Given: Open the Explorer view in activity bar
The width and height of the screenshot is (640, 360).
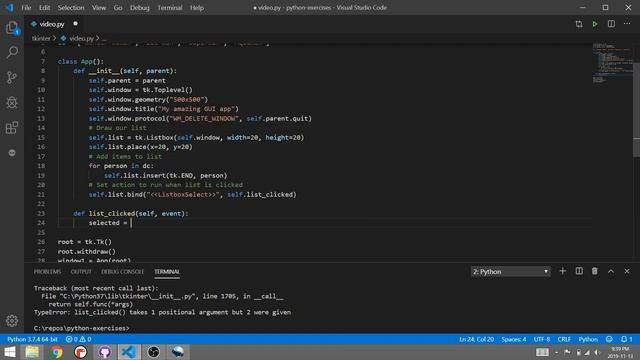Looking at the screenshot, I should tap(12, 28).
